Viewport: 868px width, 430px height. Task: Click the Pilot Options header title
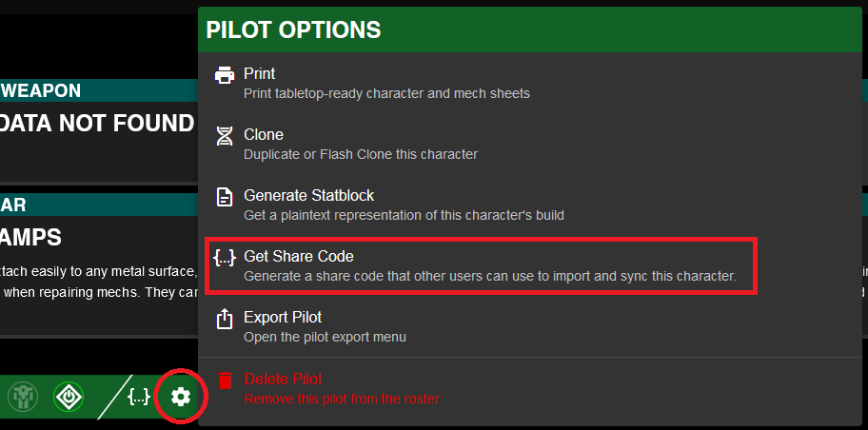click(293, 30)
